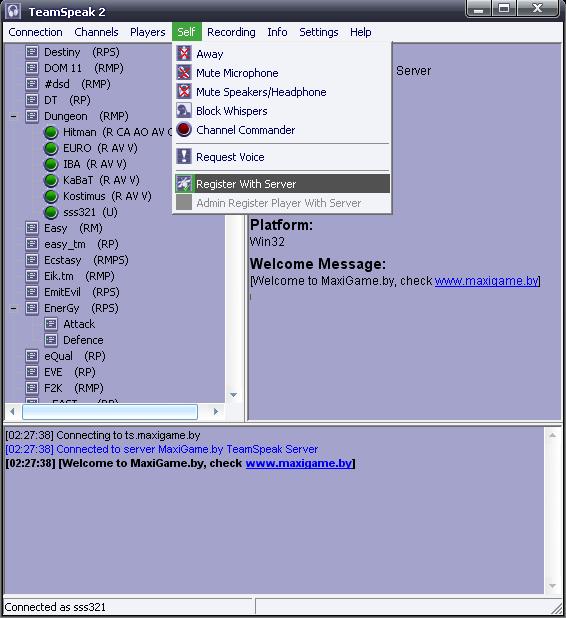Viewport: 566px width, 618px height.
Task: Click the Block Whispers icon
Action: 184,111
